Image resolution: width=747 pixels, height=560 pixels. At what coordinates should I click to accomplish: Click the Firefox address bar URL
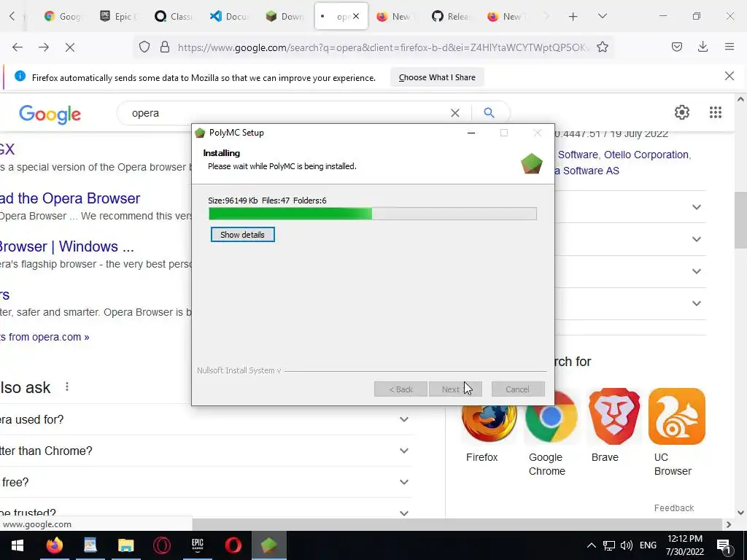coord(383,47)
